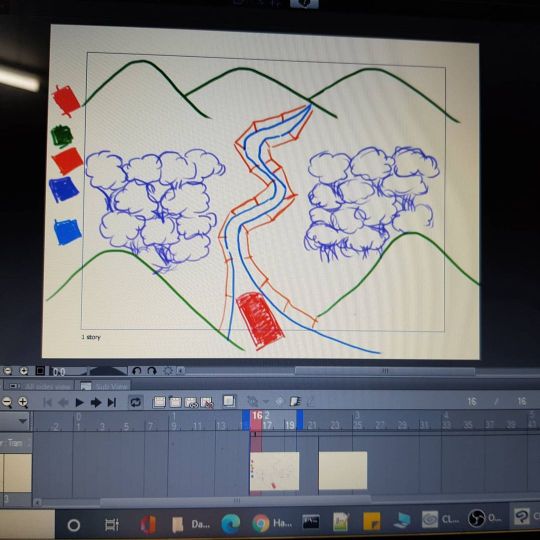
Task: Click frame number 33 on ruler
Action: 446,425
